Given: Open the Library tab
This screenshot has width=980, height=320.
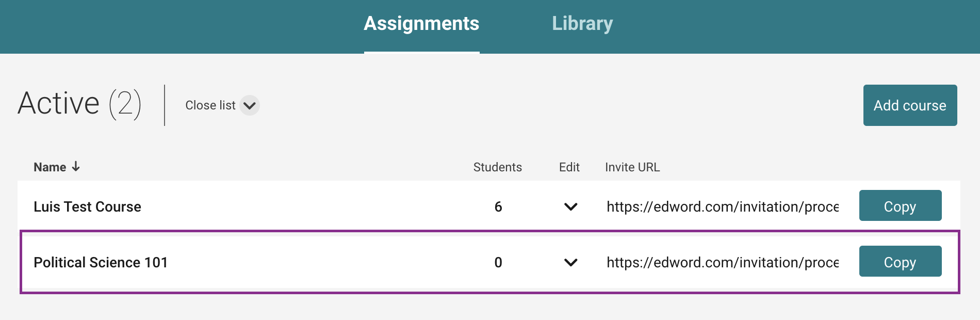Looking at the screenshot, I should [x=582, y=24].
